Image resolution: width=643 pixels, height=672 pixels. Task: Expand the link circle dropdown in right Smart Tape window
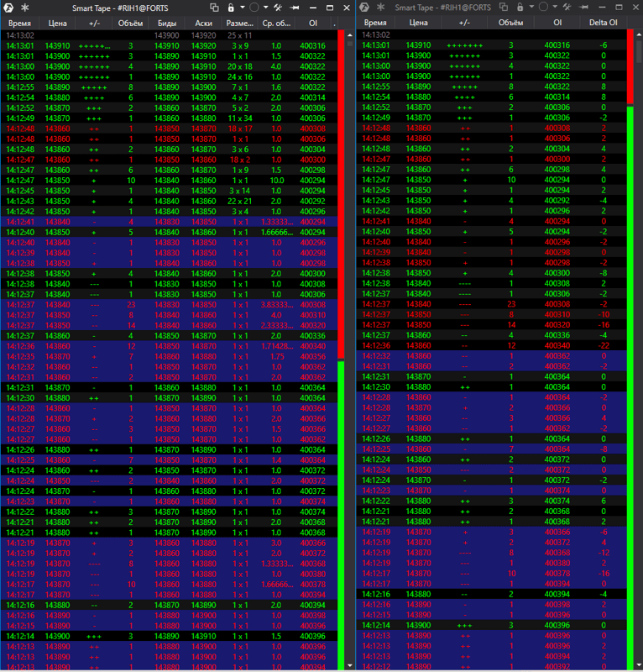[x=555, y=7]
